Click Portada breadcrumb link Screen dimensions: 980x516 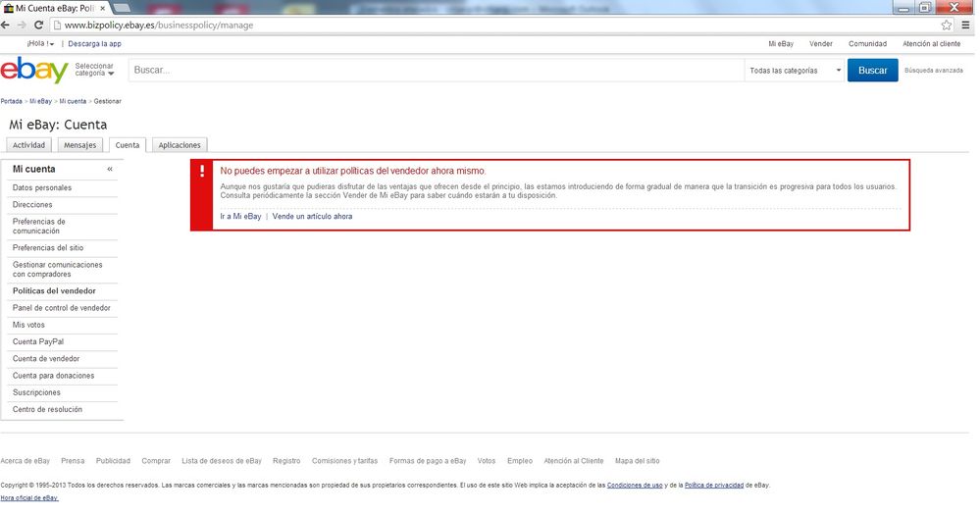11,101
